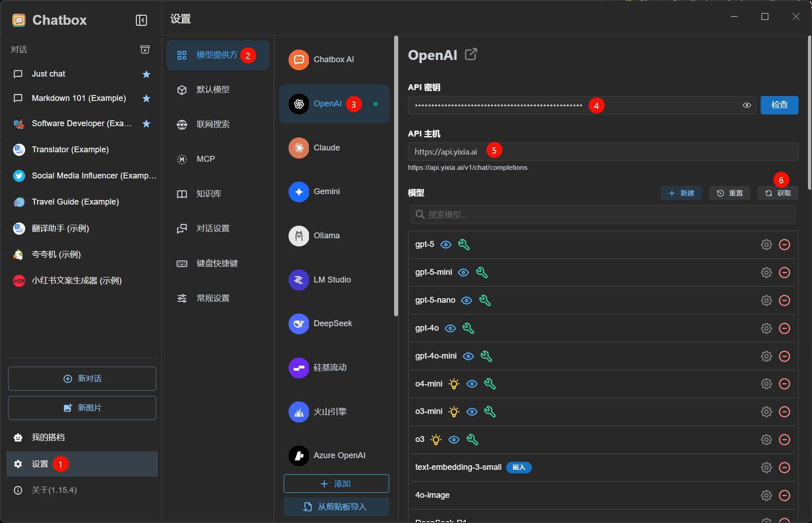Remove the gpt-4o model
Viewport: 812px width, 523px height.
785,328
